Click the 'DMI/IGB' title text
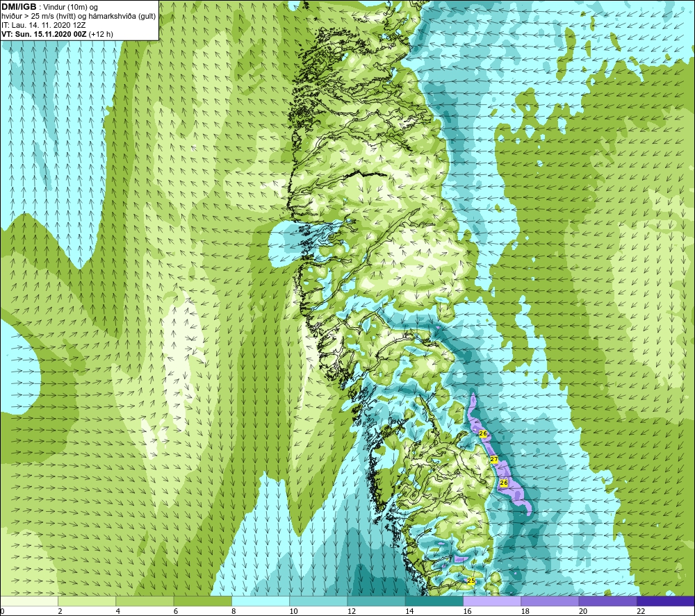The image size is (695, 616). 19,7
